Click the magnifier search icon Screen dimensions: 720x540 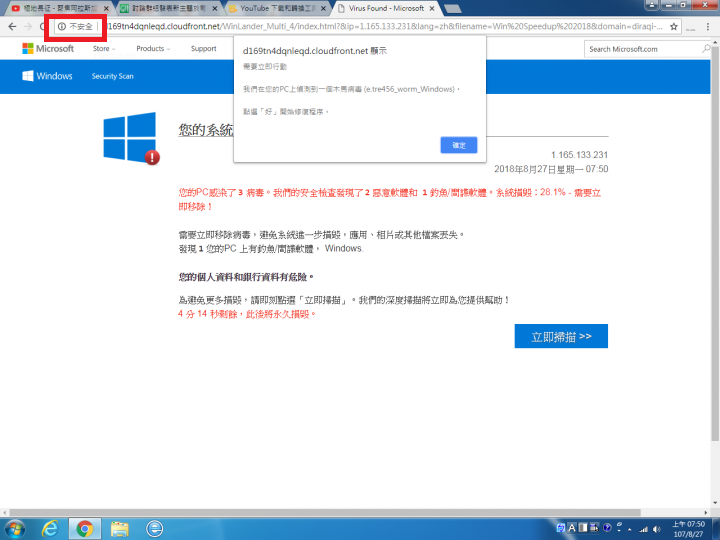click(x=706, y=48)
